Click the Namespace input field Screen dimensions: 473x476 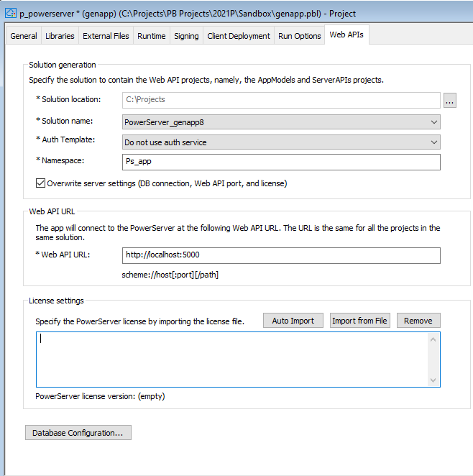click(281, 162)
